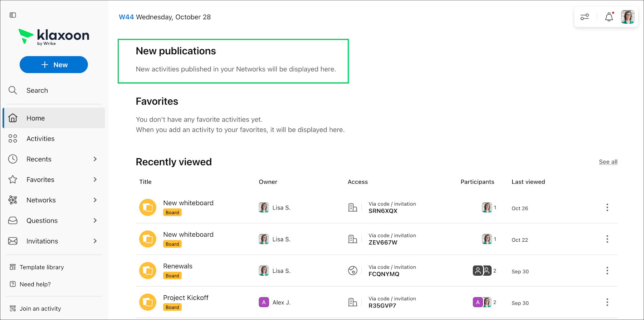Open the notifications bell
The width and height of the screenshot is (644, 320).
[609, 17]
